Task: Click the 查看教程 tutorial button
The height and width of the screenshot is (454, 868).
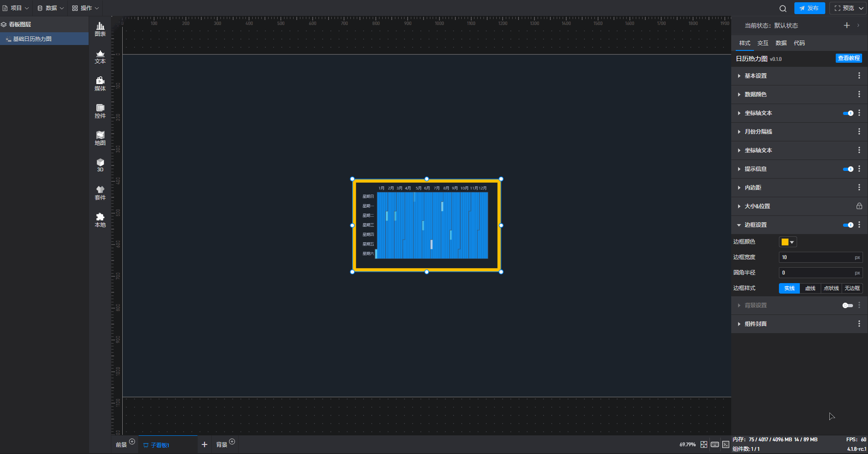Action: click(848, 58)
